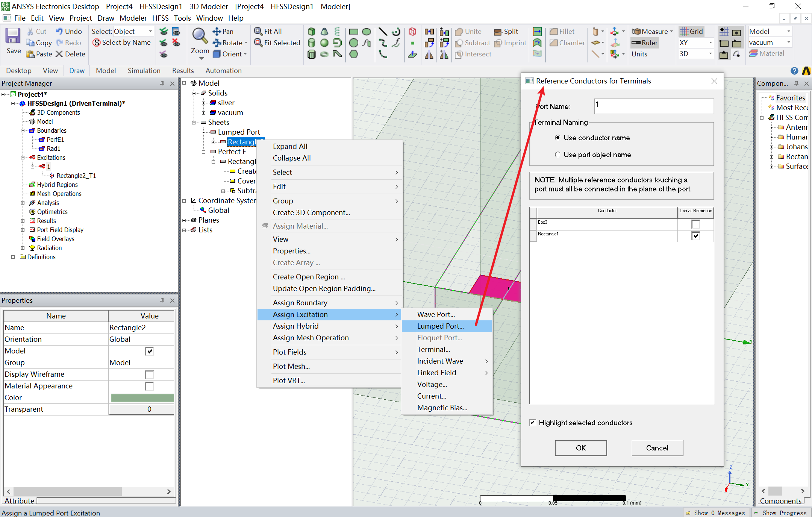Choose Wave Port from submenu
This screenshot has width=812, height=517.
tap(436, 314)
